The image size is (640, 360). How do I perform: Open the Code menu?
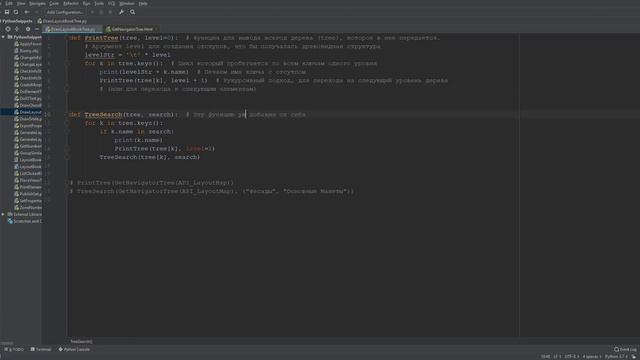click(x=54, y=4)
